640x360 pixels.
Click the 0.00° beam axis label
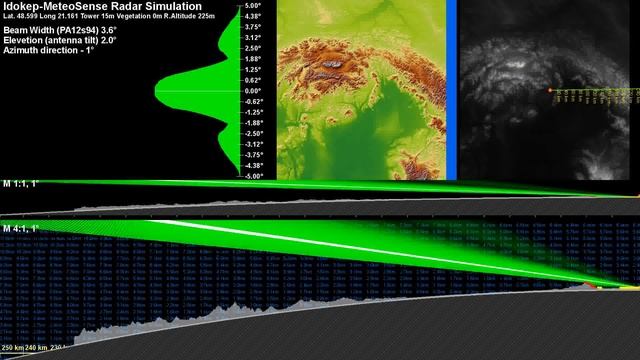[x=253, y=91]
